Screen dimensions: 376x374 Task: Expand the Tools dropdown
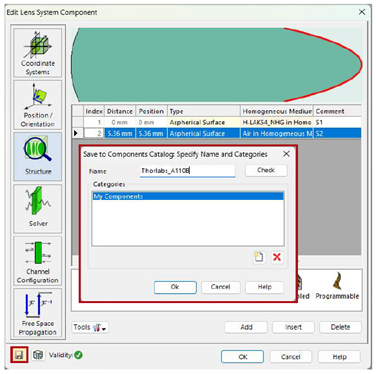pos(90,327)
